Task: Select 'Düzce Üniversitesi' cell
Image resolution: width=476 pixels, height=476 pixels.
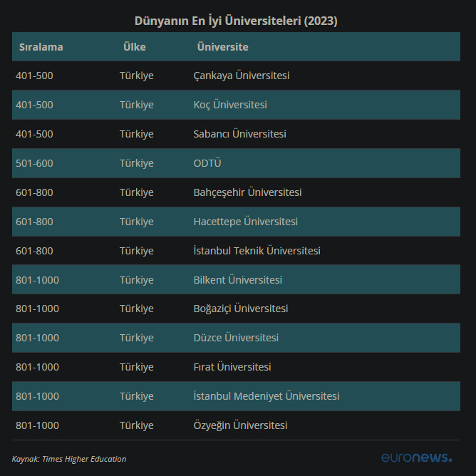Action: (x=236, y=338)
